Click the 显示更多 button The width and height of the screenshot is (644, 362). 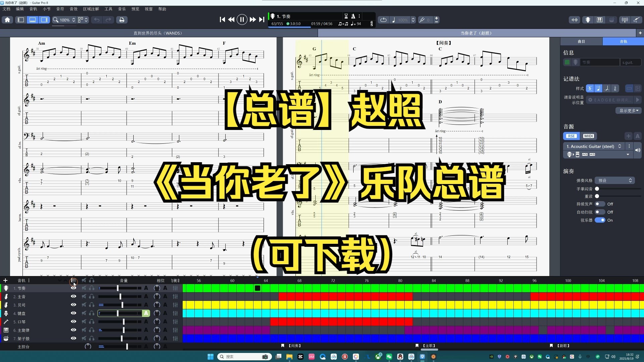[x=629, y=110]
